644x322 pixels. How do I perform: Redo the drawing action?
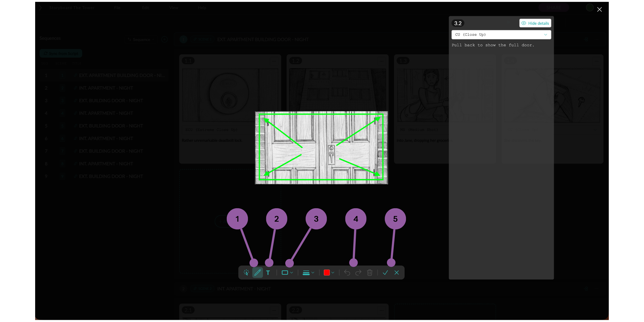(358, 273)
